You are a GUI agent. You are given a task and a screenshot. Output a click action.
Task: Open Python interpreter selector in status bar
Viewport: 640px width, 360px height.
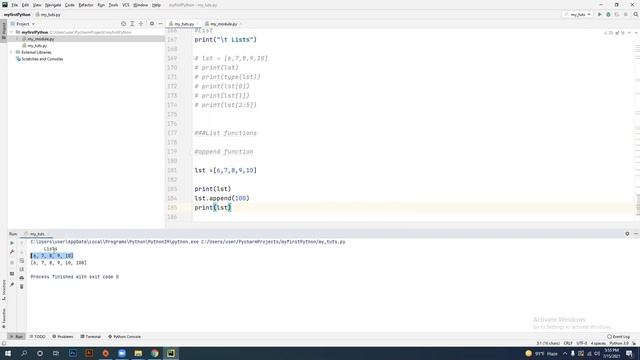[619, 343]
